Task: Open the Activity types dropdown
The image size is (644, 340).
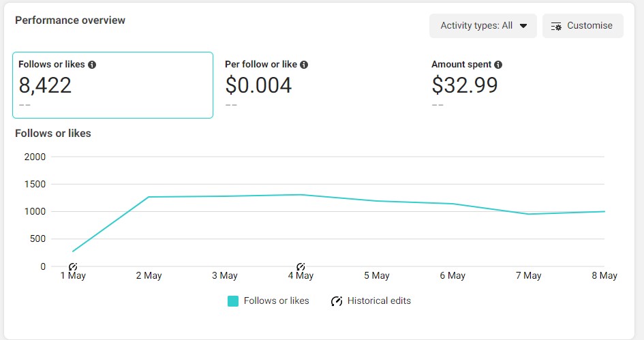Action: (482, 26)
